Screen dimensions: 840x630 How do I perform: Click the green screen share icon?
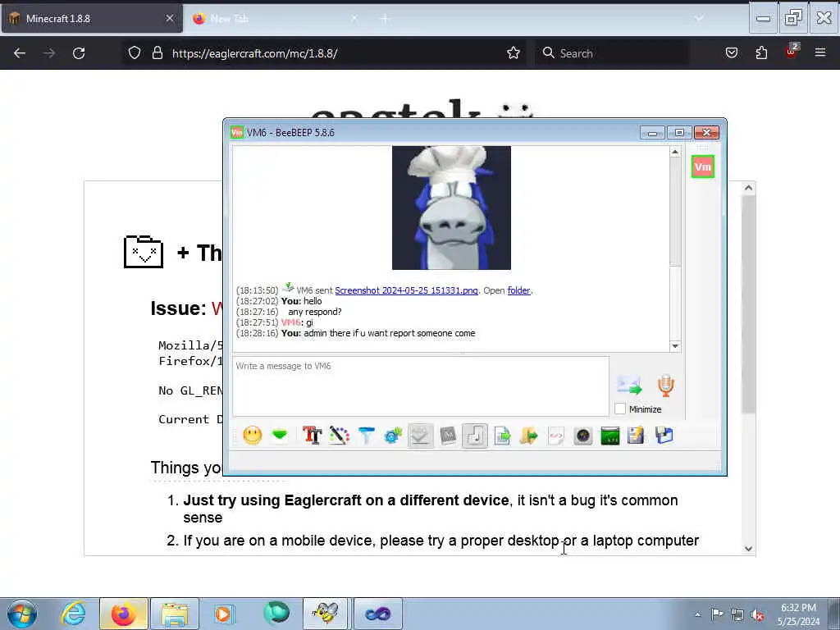tap(610, 436)
